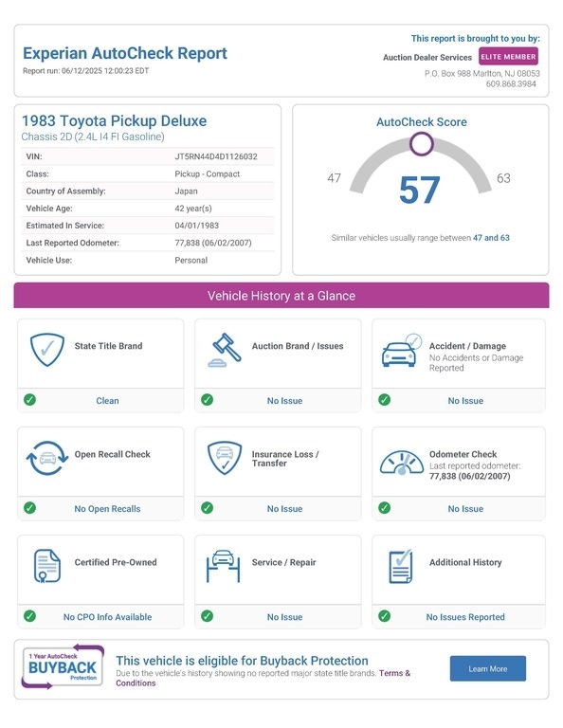
Task: Click the BUYBACK Protection logo
Action: tap(63, 667)
